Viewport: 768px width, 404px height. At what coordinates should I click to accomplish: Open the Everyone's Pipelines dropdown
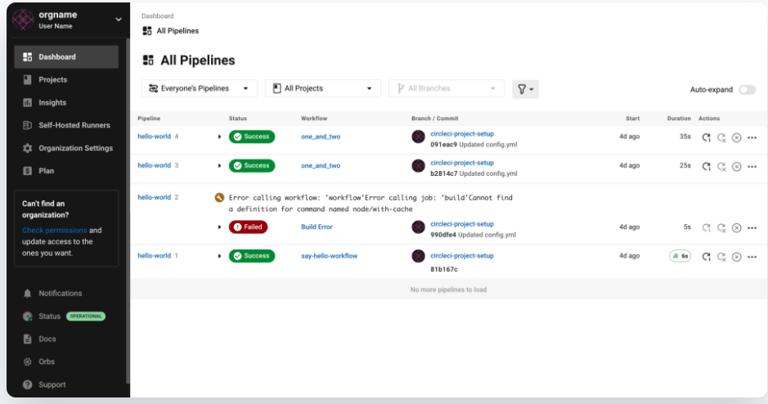coord(199,89)
